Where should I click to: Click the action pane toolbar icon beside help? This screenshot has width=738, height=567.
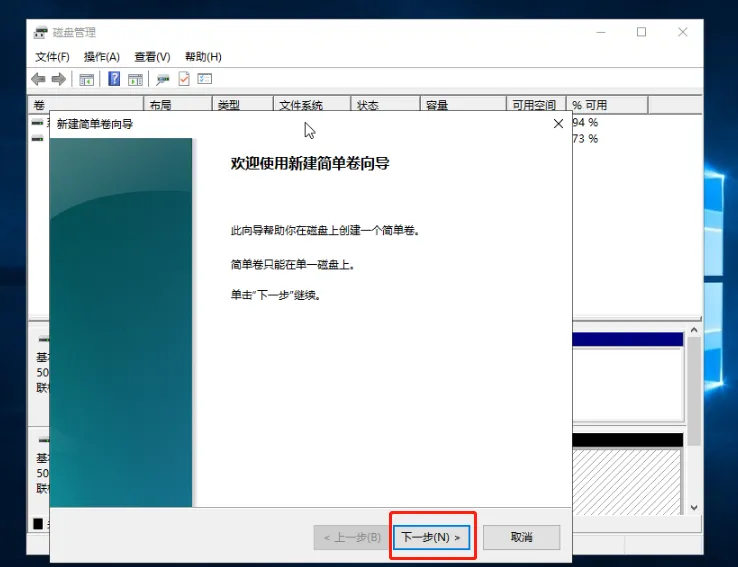pos(136,80)
